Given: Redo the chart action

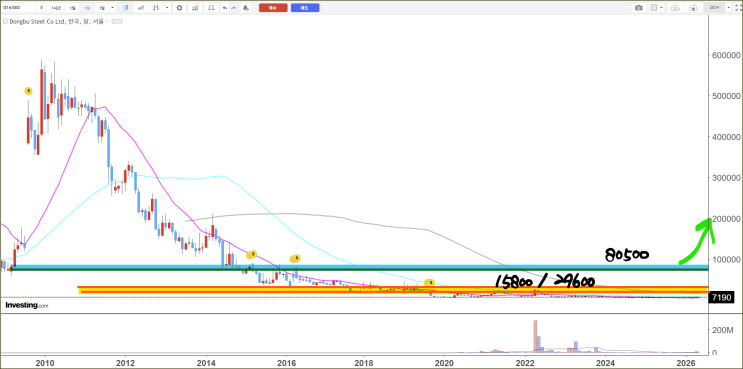Looking at the screenshot, I should (x=234, y=8).
